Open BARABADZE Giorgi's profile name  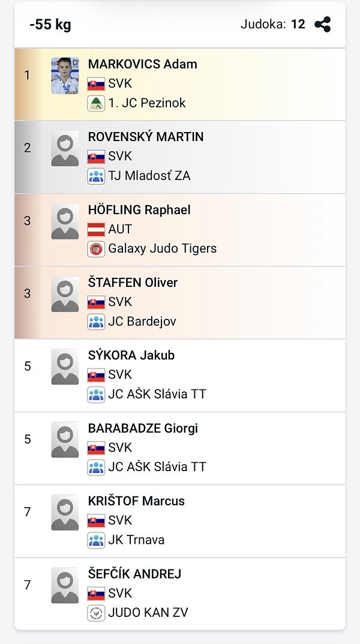143,429
